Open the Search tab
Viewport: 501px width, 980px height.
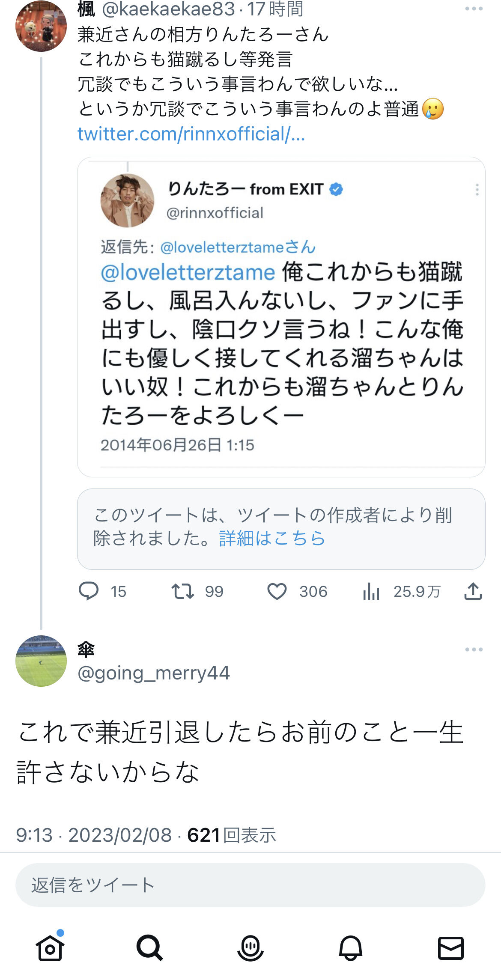150,948
